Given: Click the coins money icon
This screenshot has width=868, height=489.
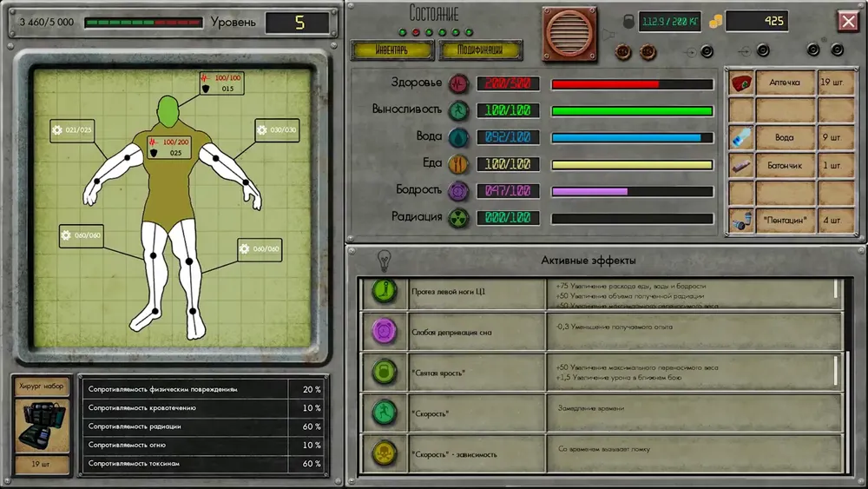Looking at the screenshot, I should point(715,22).
